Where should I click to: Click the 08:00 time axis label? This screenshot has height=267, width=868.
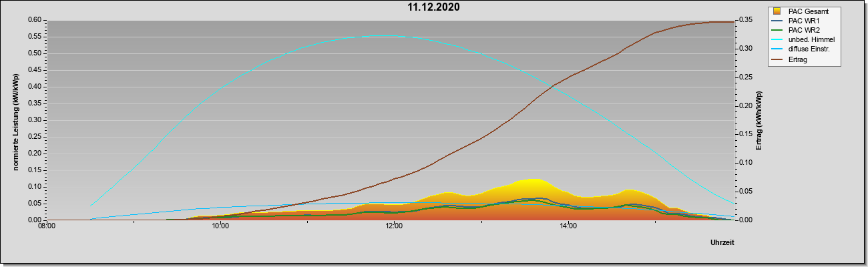(x=47, y=227)
